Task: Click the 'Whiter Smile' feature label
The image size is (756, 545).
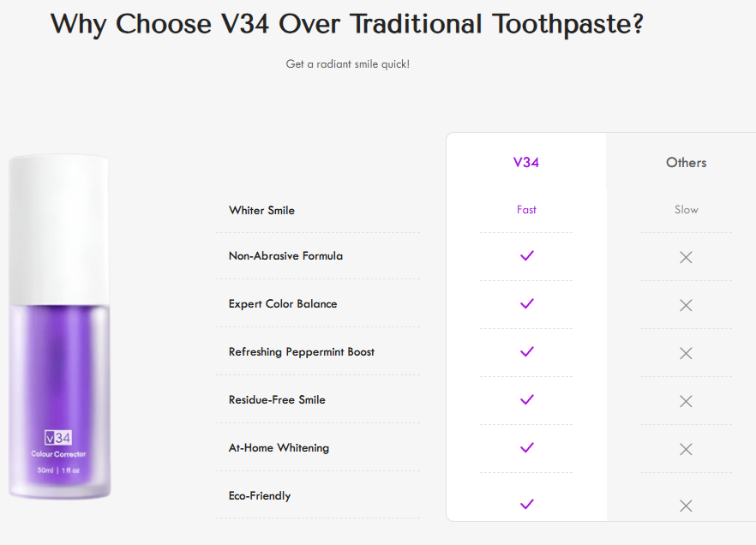Action: [261, 210]
